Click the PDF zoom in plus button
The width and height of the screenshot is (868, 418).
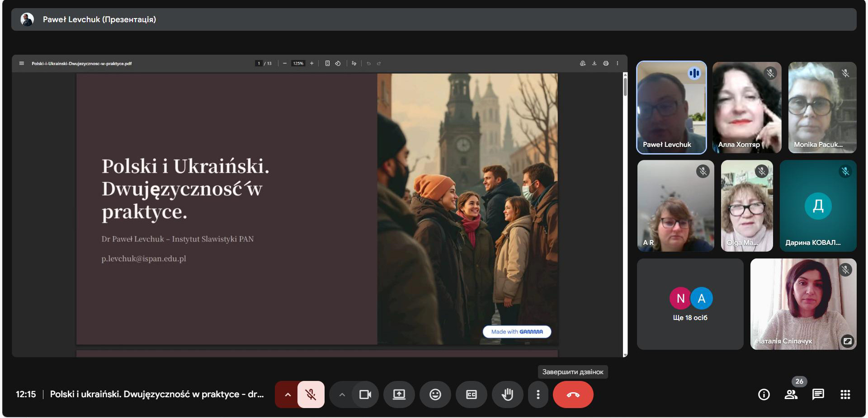[311, 63]
